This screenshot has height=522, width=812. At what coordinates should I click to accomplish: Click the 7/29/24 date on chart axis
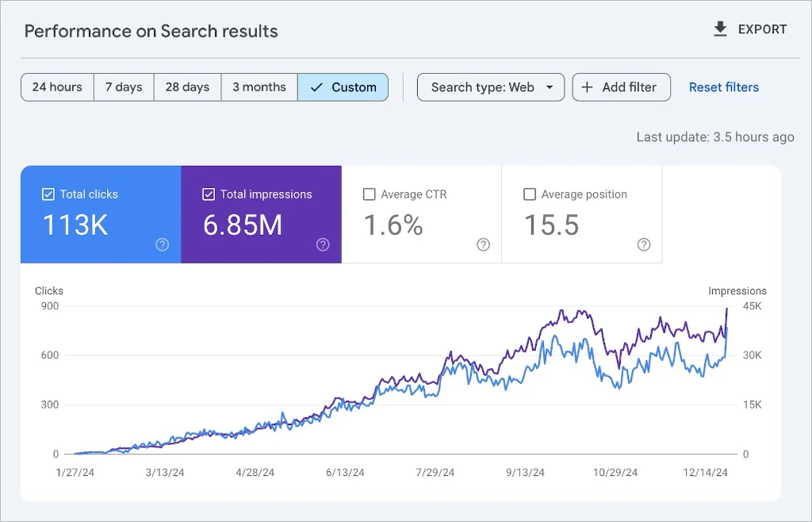pyautogui.click(x=435, y=472)
